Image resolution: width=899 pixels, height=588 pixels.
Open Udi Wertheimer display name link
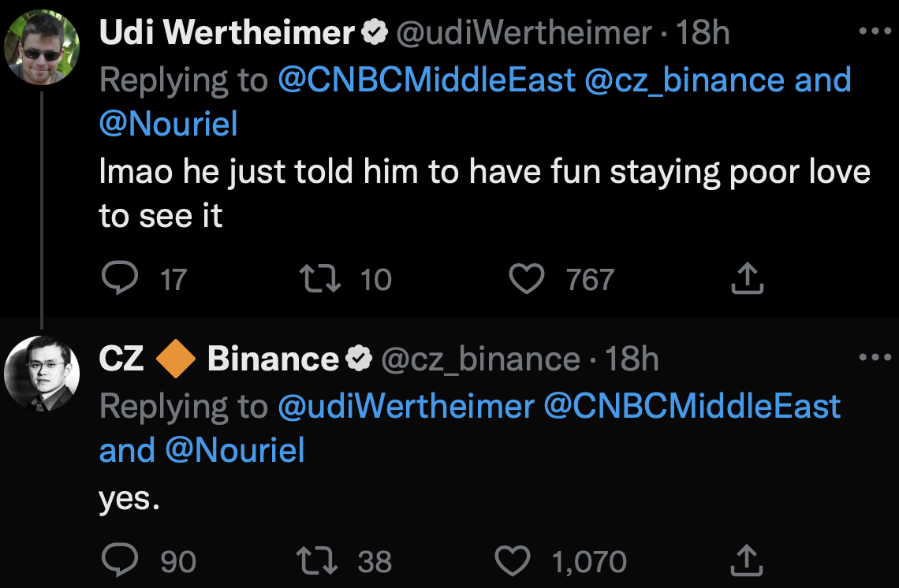[x=227, y=33]
